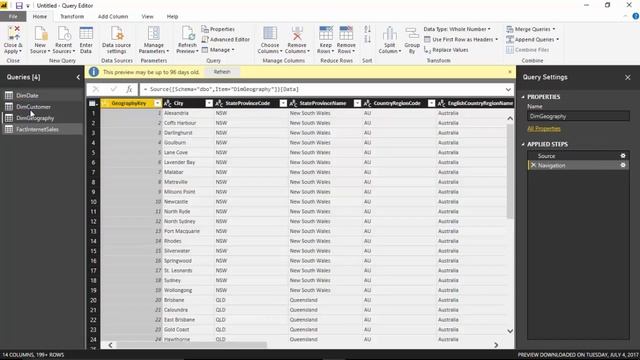Click Combine Files

[x=528, y=50]
